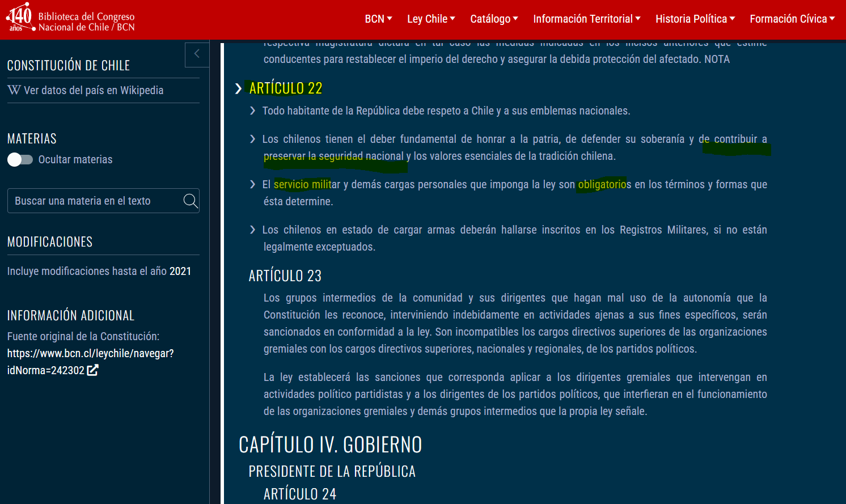Open the BCN dropdown menu
Image resolution: width=846 pixels, height=504 pixels.
(378, 19)
